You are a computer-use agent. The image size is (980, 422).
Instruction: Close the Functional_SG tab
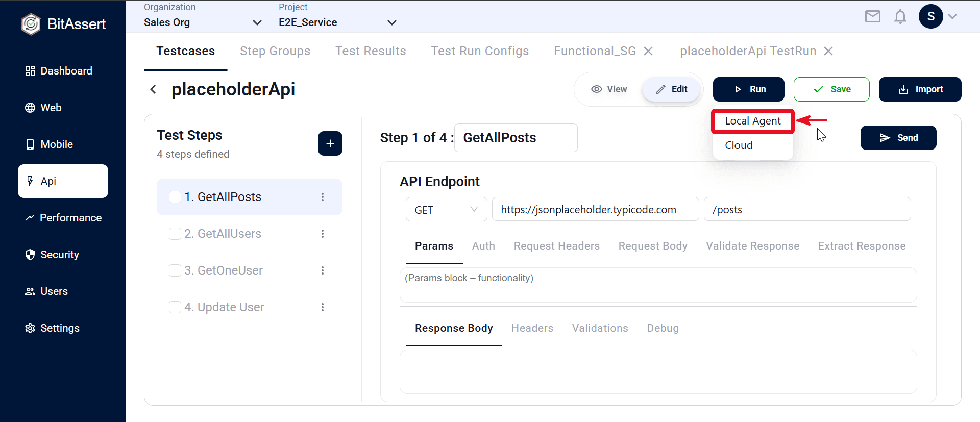648,51
